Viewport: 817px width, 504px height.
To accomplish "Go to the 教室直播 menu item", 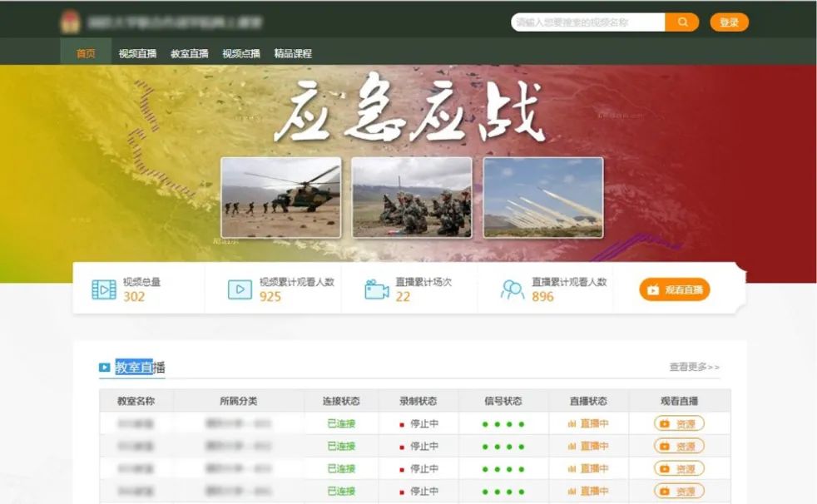I will [189, 53].
